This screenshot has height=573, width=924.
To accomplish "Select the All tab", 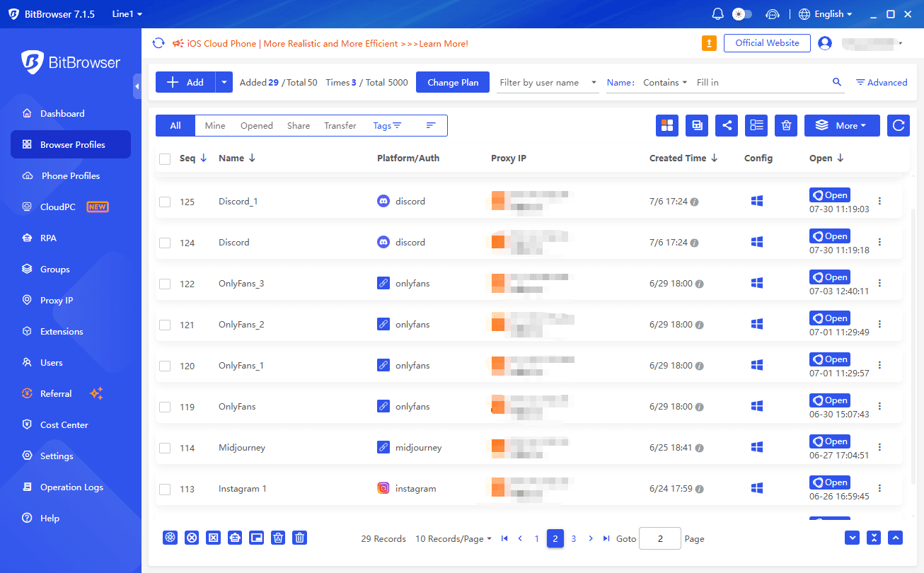I will pyautogui.click(x=175, y=125).
